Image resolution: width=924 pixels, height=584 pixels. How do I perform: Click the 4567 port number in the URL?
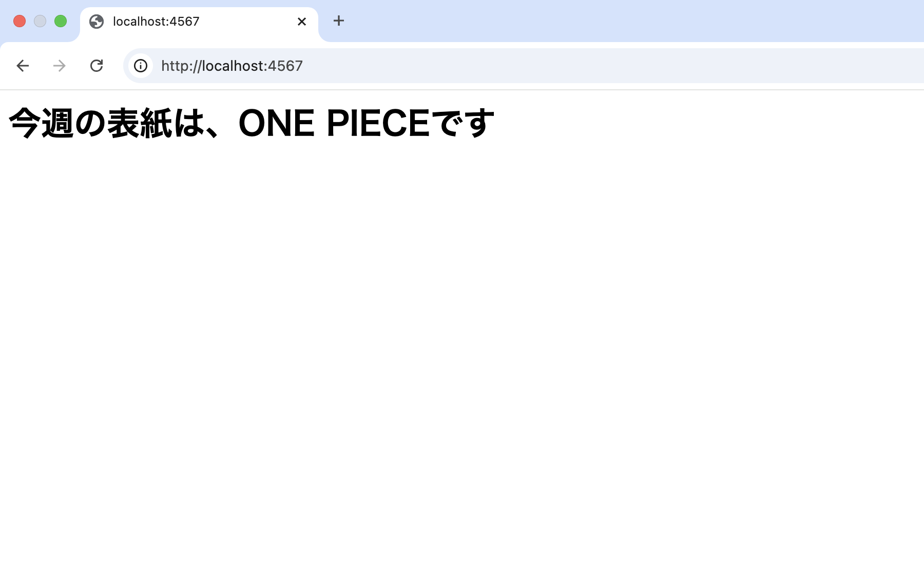coord(285,66)
